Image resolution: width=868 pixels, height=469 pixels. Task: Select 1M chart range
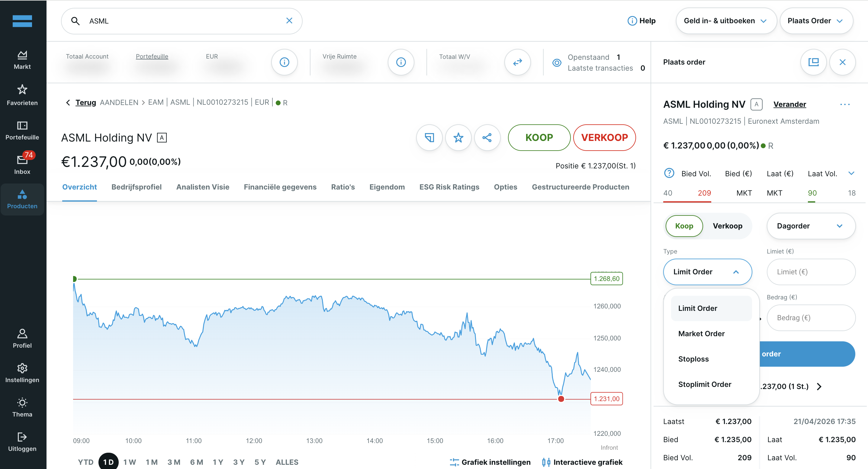(152, 462)
